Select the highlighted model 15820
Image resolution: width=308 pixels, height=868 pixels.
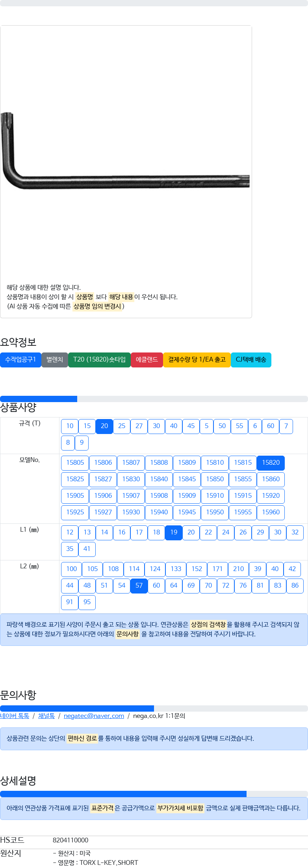pyautogui.click(x=271, y=463)
